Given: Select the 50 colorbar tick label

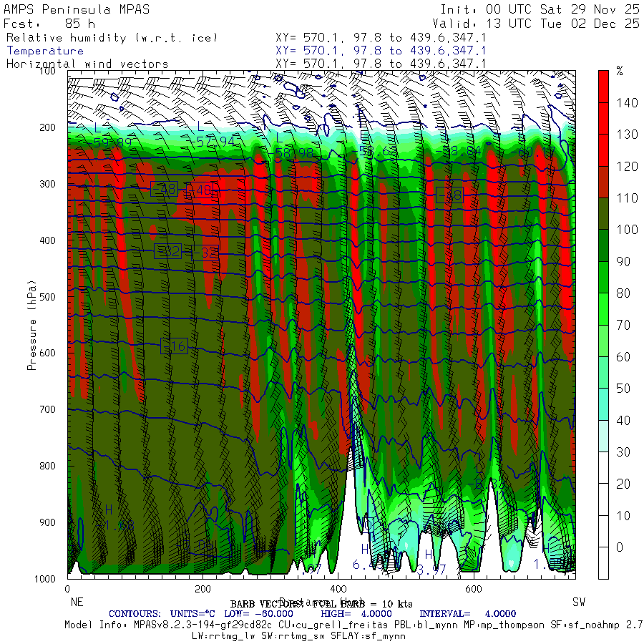Looking at the screenshot, I should [623, 389].
